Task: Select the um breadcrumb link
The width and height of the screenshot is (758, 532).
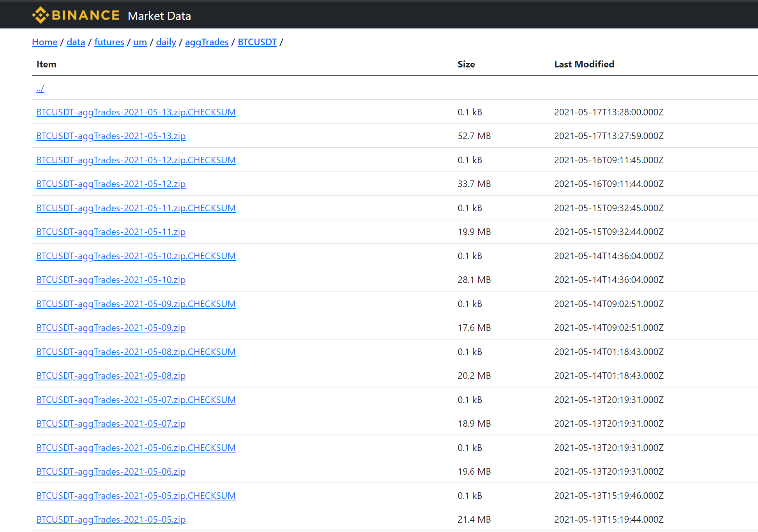Action: coord(140,42)
